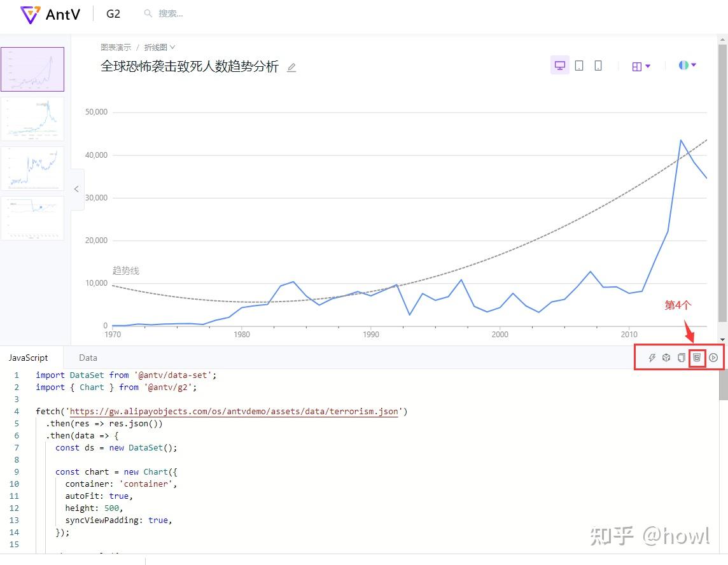
Task: Export as HTML5 using the highlighted icon
Action: point(697,358)
